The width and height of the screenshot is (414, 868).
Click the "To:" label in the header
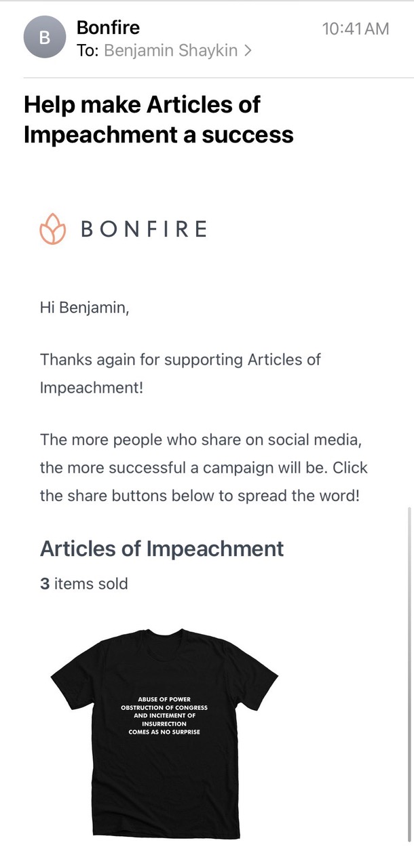(x=88, y=51)
